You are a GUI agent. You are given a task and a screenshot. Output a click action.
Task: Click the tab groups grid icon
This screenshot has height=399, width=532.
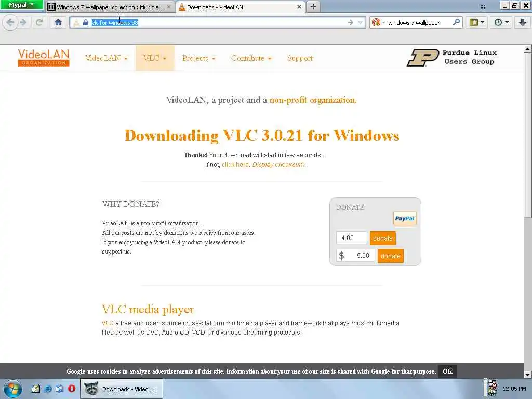click(483, 6)
